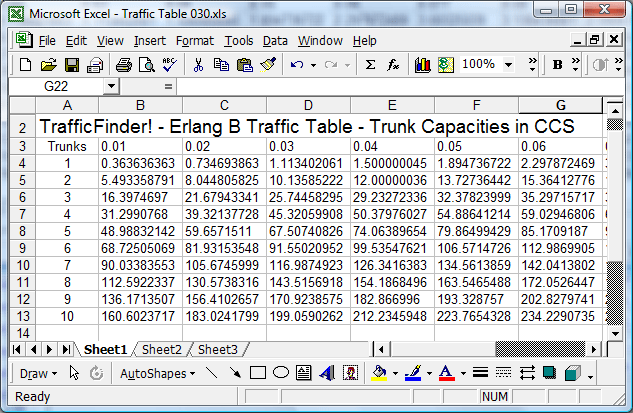This screenshot has height=413, width=633.
Task: Click the Map icon in toolbar
Action: click(x=446, y=65)
